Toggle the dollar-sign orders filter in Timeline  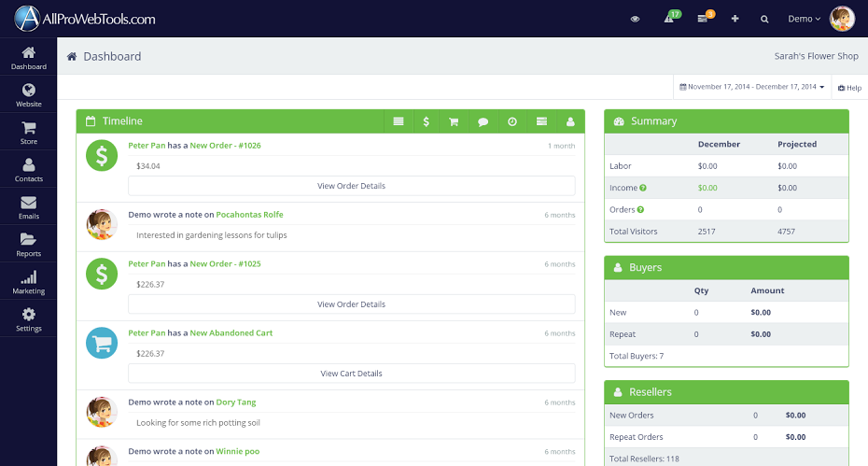(x=426, y=121)
